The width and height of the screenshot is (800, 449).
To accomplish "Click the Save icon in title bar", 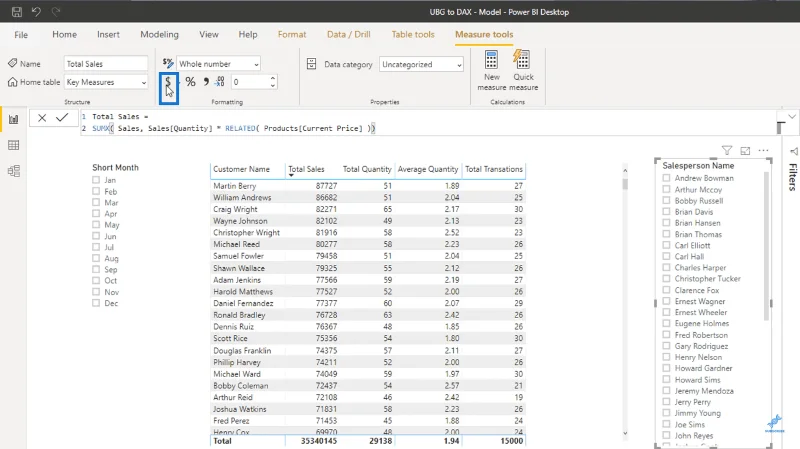I will pos(17,12).
